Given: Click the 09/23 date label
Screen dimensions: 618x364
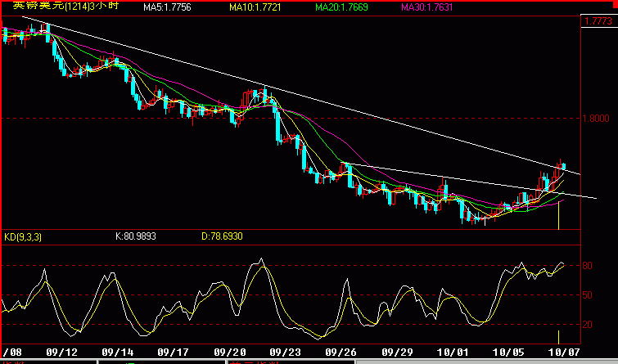Looking at the screenshot, I should [x=286, y=352].
